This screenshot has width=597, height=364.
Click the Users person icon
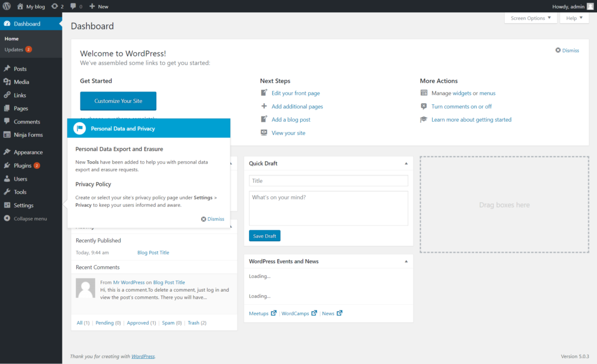(x=7, y=179)
